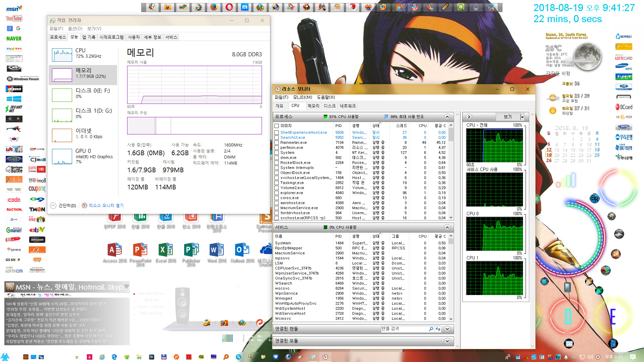Viewport: 644px width, 362px height.
Task: Click the pencil icon in the top dock
Action: 445,7
